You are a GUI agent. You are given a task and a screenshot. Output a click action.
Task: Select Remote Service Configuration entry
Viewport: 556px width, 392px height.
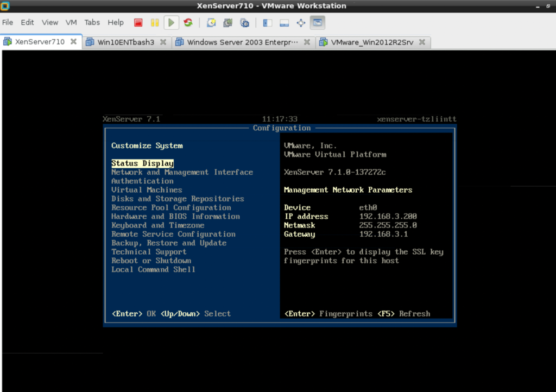pos(173,235)
